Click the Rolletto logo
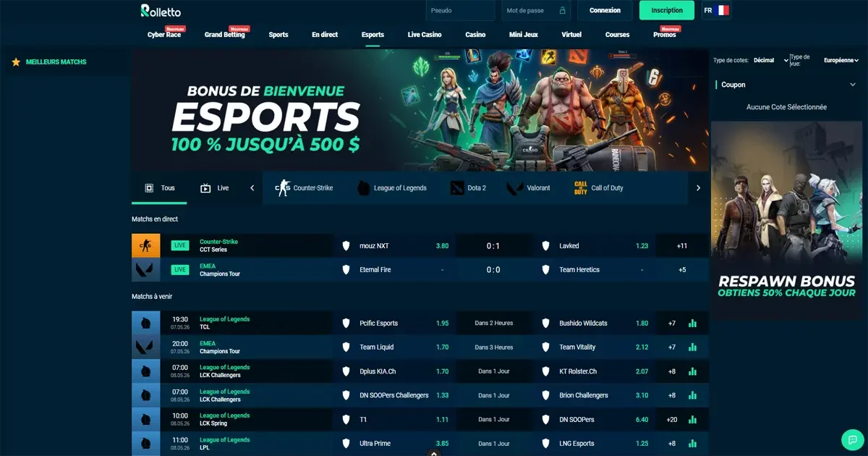The image size is (868, 456). [161, 10]
